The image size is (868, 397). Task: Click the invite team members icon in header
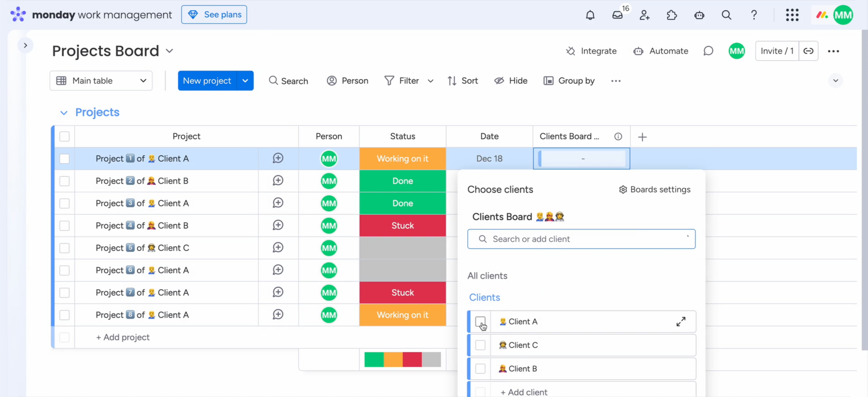pos(644,15)
